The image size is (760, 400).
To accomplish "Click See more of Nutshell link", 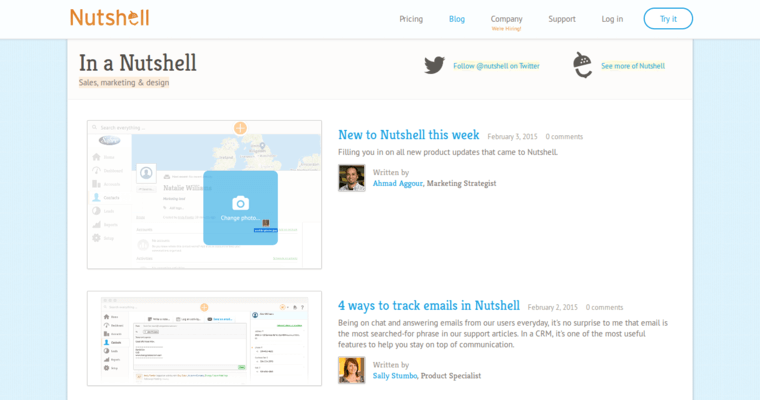I will [632, 66].
